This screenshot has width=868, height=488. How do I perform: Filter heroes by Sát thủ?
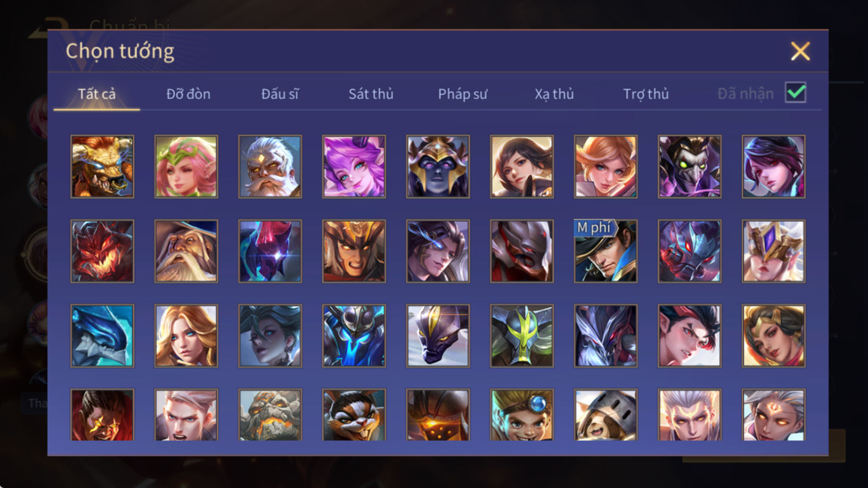coord(371,94)
